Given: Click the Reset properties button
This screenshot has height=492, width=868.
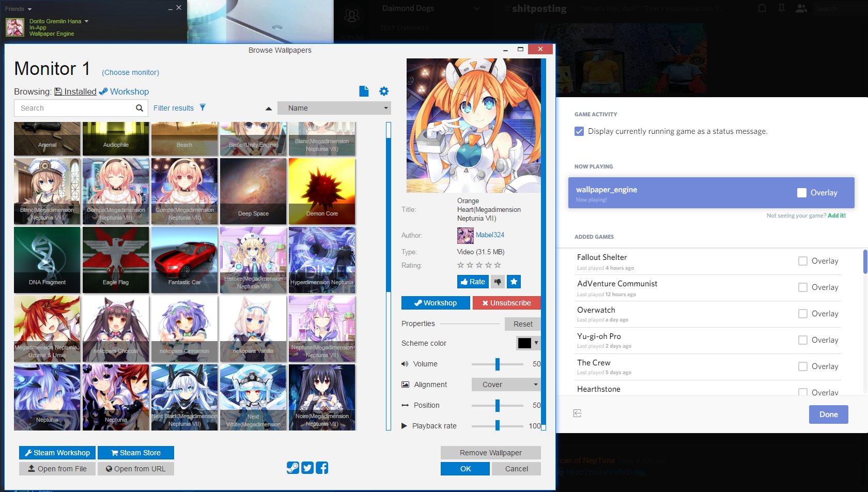Looking at the screenshot, I should [523, 324].
